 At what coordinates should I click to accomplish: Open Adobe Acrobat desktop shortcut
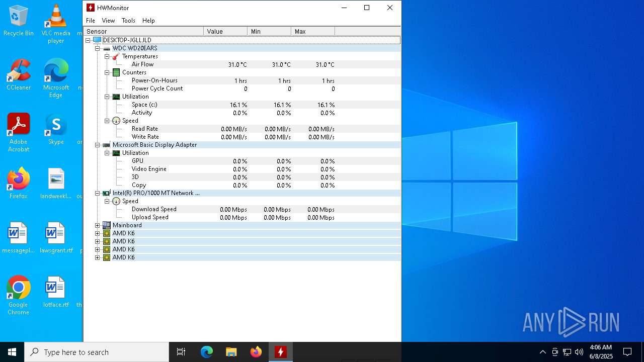[x=19, y=132]
